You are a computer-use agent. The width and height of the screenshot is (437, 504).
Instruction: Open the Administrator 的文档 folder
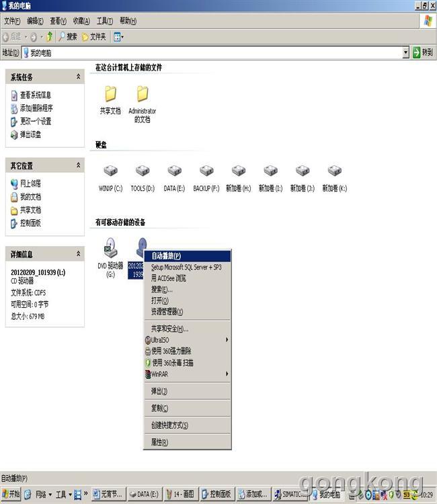point(142,95)
